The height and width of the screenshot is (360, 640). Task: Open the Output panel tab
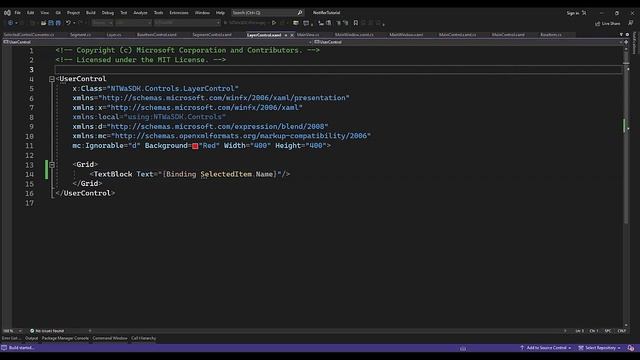coord(31,338)
